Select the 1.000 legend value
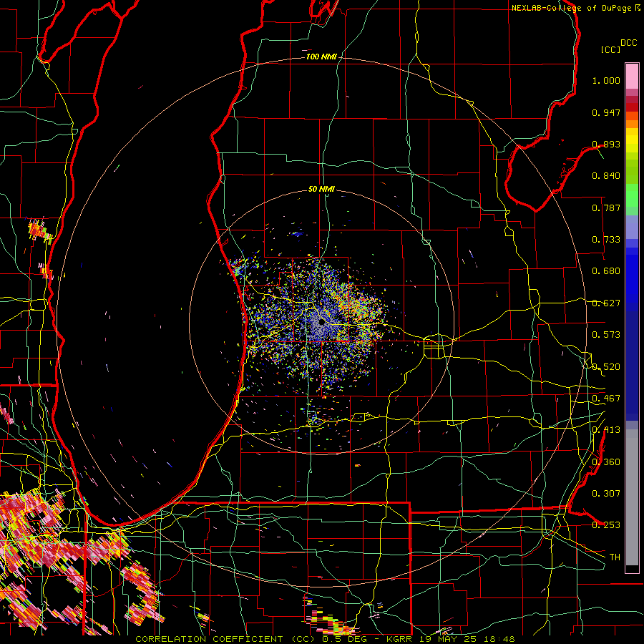This screenshot has width=644, height=644. pyautogui.click(x=606, y=80)
